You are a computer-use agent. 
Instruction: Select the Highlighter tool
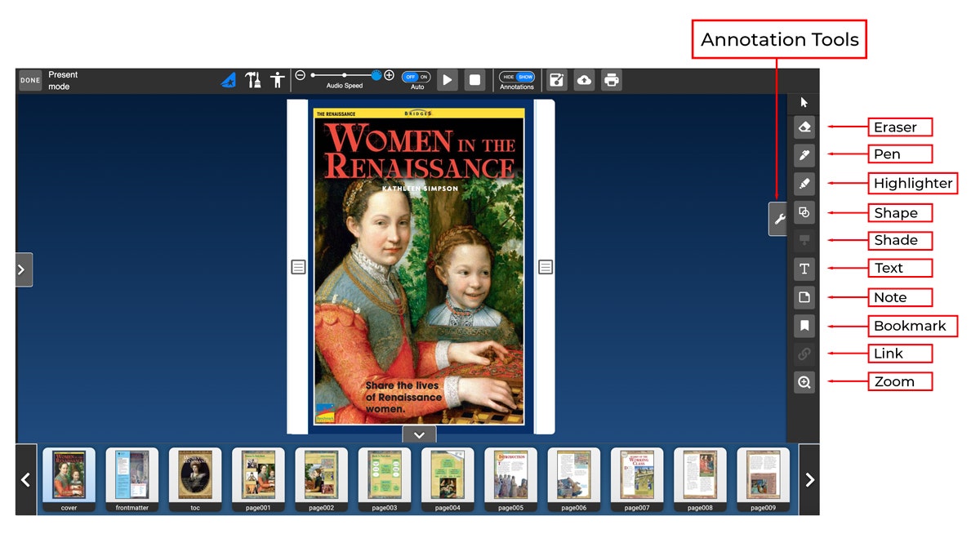click(x=804, y=184)
